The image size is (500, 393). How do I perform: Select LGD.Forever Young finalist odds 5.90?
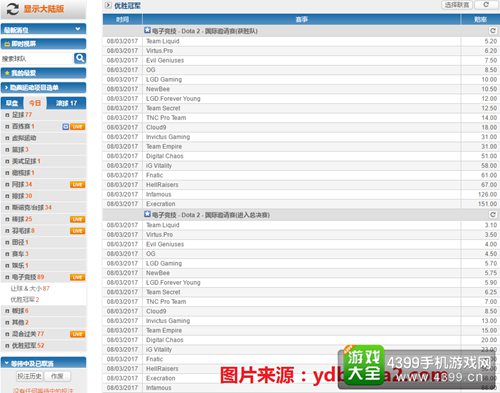(491, 283)
